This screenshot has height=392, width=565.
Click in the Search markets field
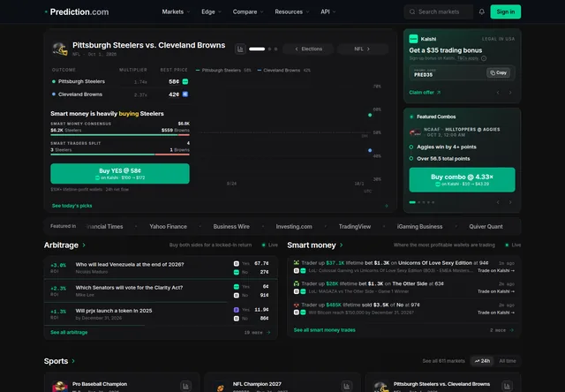click(x=439, y=11)
